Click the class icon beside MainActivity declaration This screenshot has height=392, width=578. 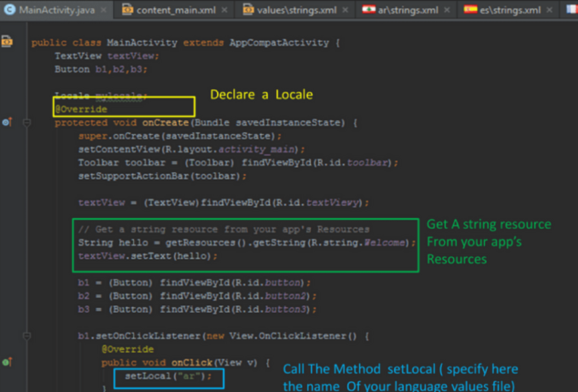coord(6,42)
